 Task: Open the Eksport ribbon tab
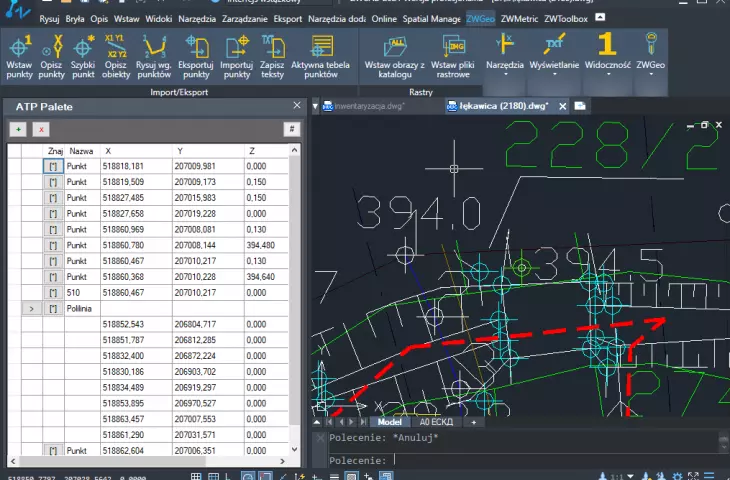(x=287, y=19)
